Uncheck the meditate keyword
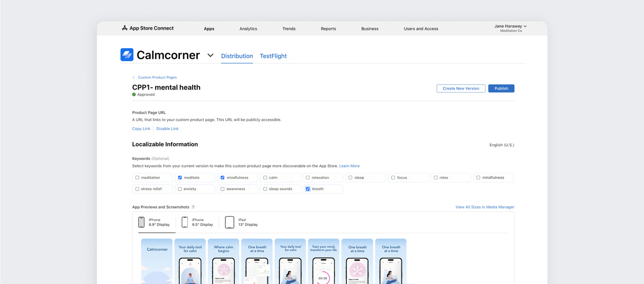Image resolution: width=644 pixels, height=284 pixels. click(180, 177)
